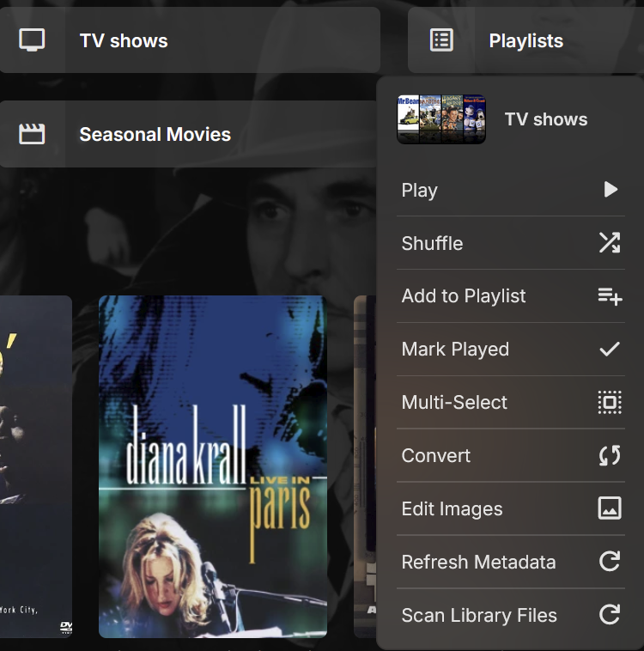Click the Add to Playlist plus-list icon
The image size is (644, 651).
610,296
